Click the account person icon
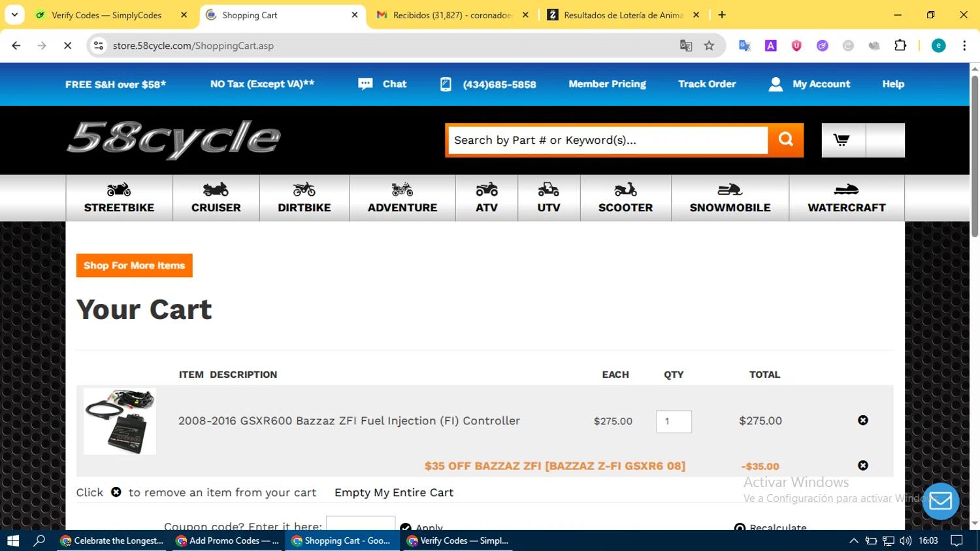 [776, 84]
